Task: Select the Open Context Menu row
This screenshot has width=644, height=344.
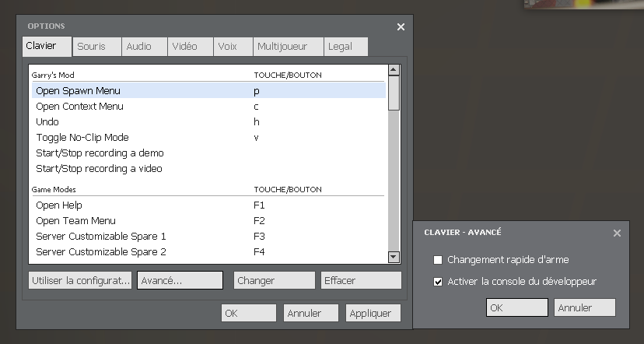Action: (x=208, y=106)
